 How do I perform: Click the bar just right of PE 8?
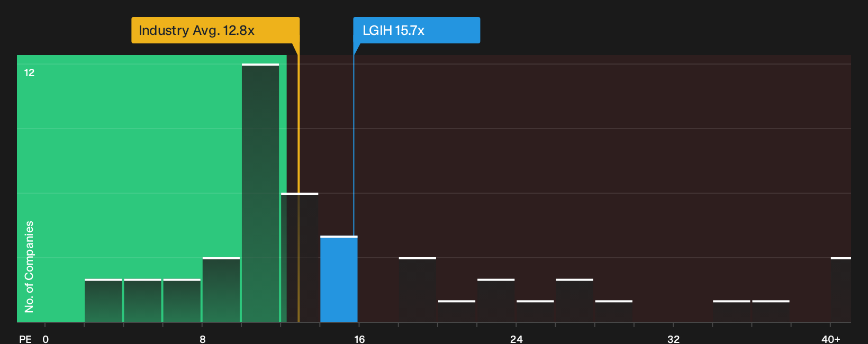[221, 289]
